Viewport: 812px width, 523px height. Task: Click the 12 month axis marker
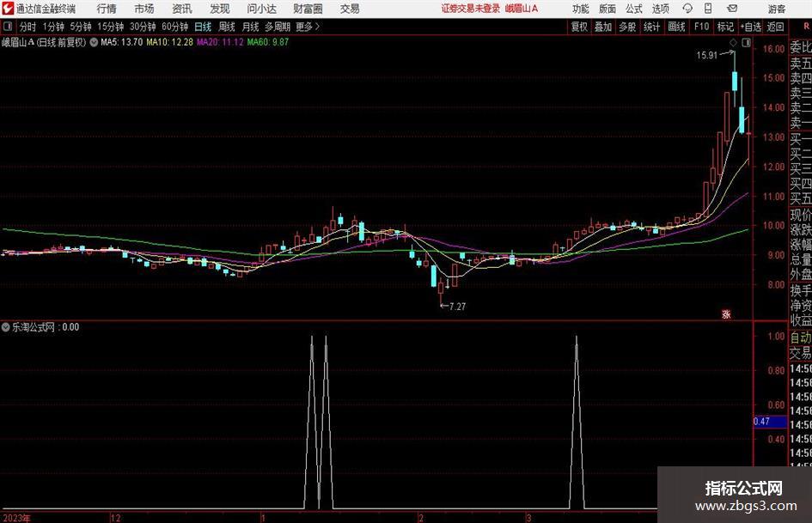(x=115, y=518)
